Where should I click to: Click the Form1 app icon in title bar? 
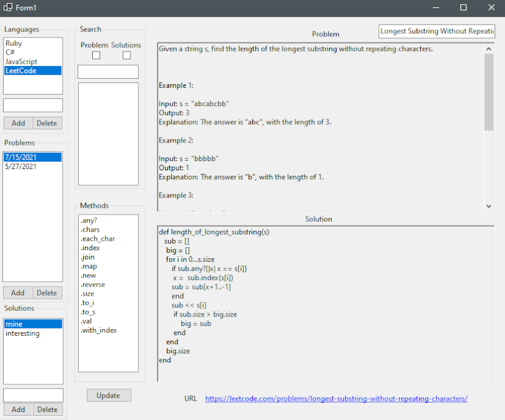click(8, 8)
